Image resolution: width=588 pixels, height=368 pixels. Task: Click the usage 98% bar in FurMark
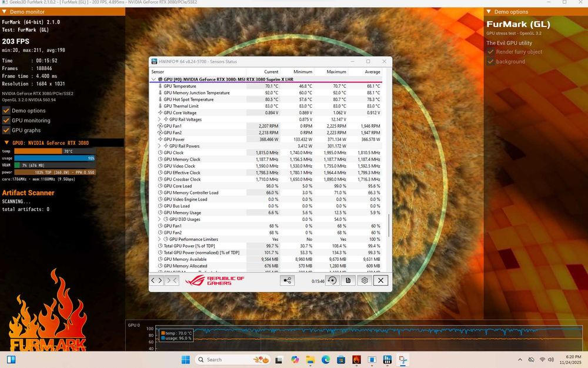click(55, 158)
